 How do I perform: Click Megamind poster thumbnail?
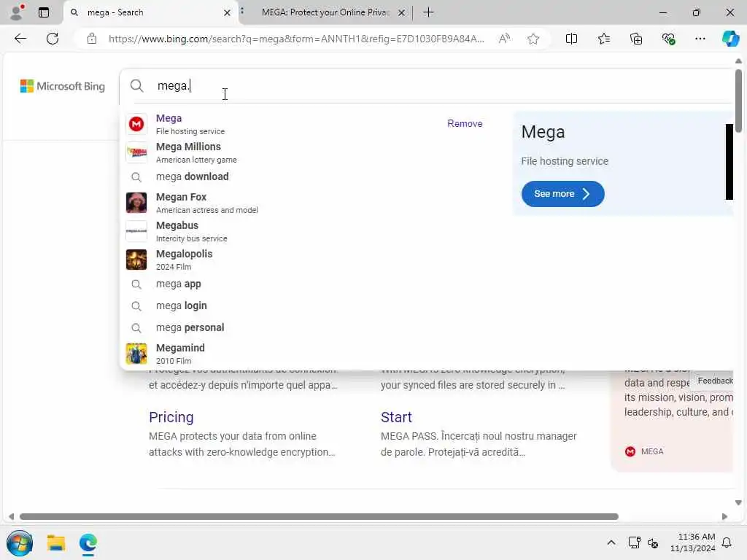click(x=136, y=354)
